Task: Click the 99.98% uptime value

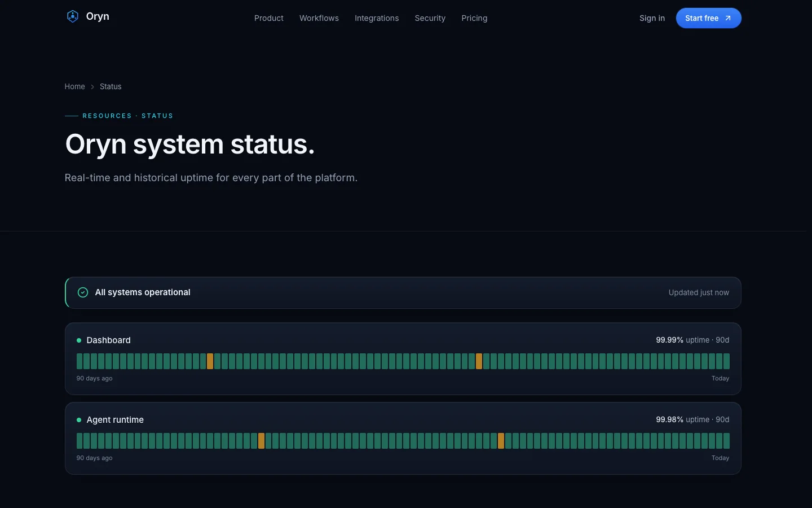Action: coord(669,419)
